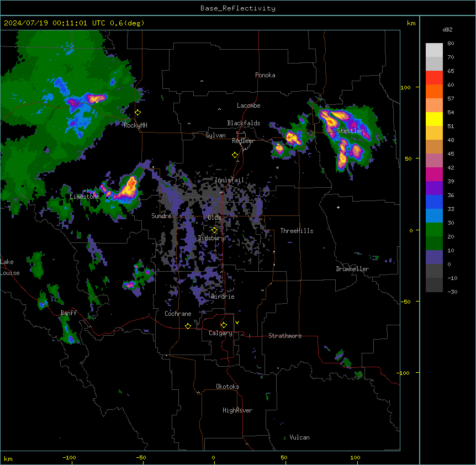
Task: Pick the magenta 39-42 dBZ legend swatch
Action: [x=434, y=174]
